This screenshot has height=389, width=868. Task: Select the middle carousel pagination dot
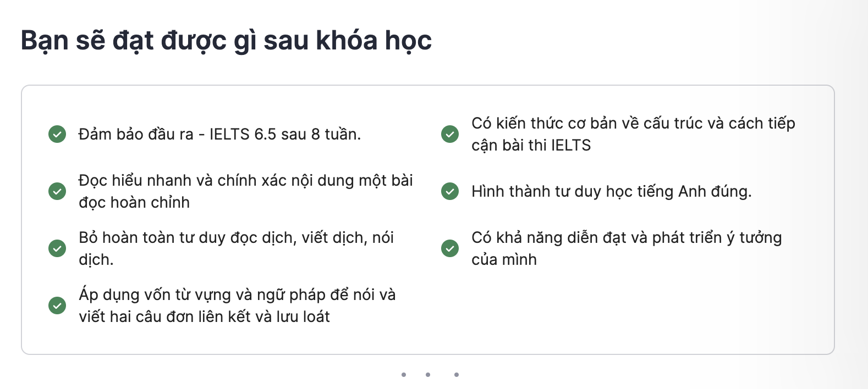click(428, 375)
